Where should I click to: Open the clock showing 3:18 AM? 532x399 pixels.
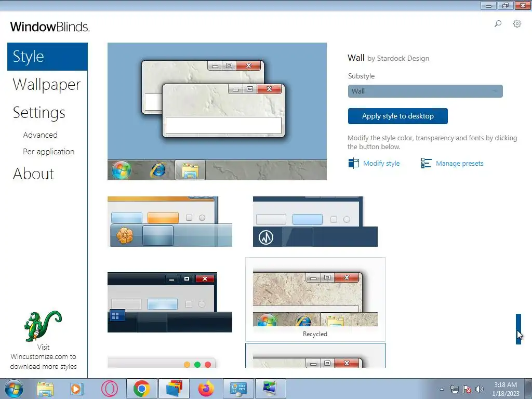[506, 389]
